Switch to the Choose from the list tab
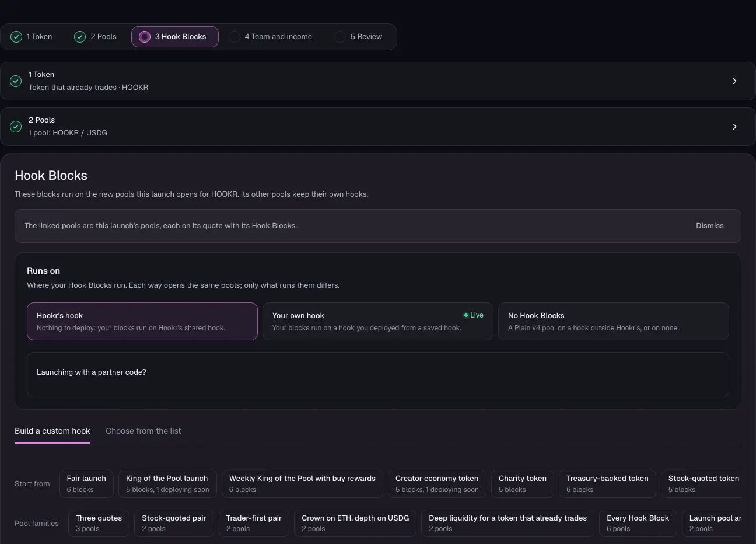Image resolution: width=756 pixels, height=544 pixels. pos(143,431)
